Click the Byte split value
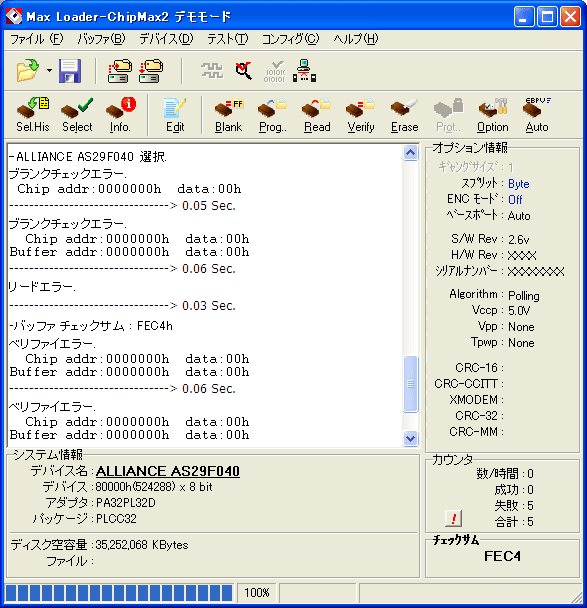The image size is (587, 608). coord(519,184)
